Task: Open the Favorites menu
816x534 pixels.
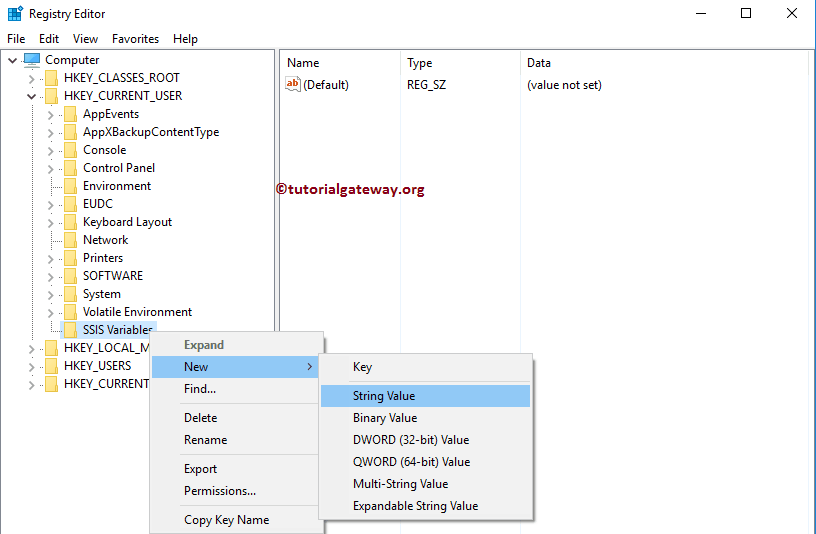Action: 135,39
